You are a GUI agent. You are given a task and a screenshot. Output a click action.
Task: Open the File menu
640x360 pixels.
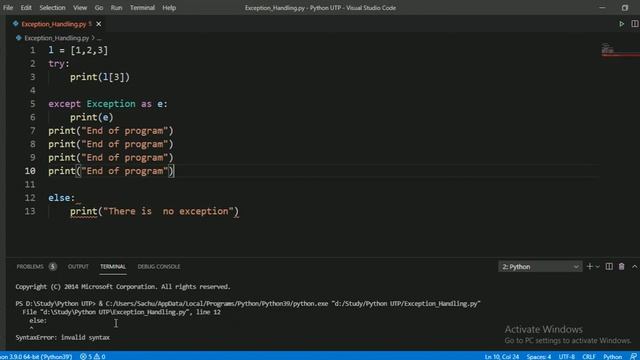pos(8,8)
